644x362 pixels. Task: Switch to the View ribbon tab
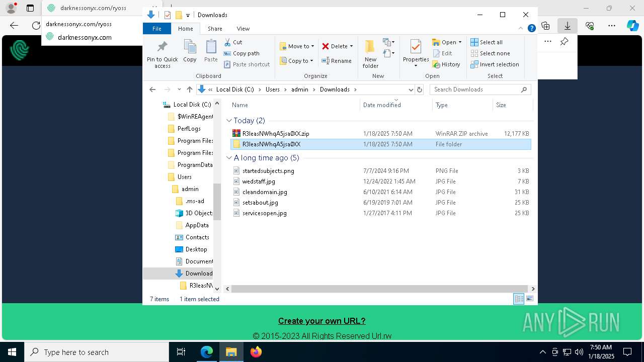[243, 29]
